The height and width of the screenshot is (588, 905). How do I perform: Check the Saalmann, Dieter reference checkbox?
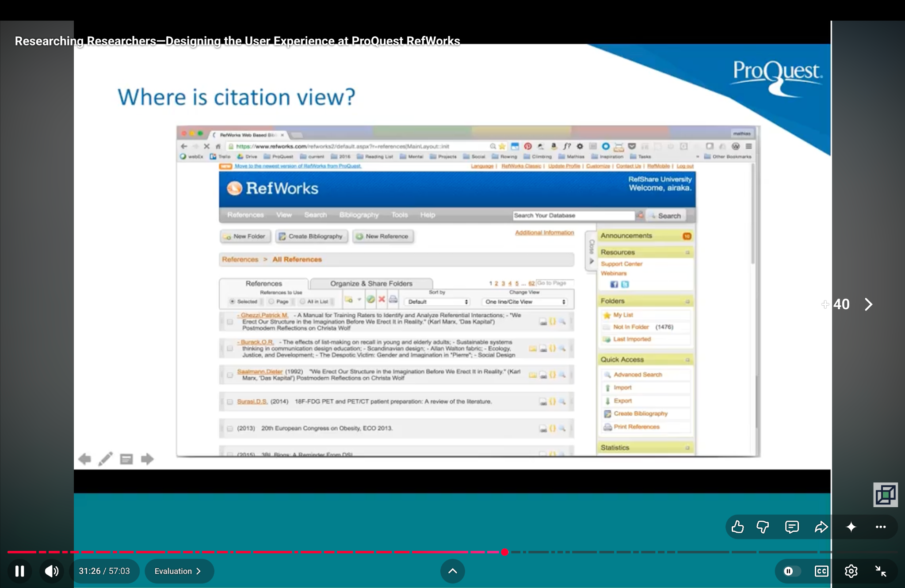pos(230,375)
